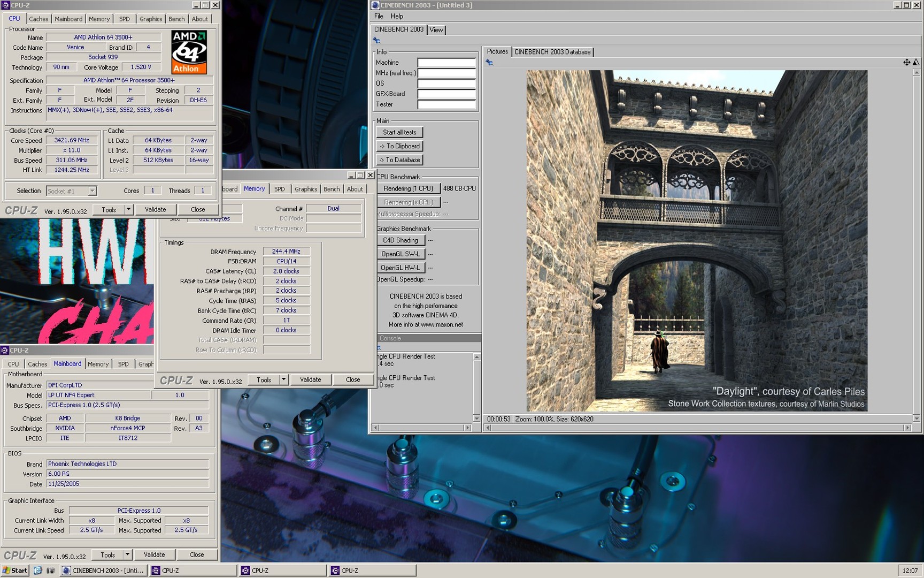This screenshot has width=924, height=578.
Task: Click the Tester input field
Action: click(x=446, y=104)
